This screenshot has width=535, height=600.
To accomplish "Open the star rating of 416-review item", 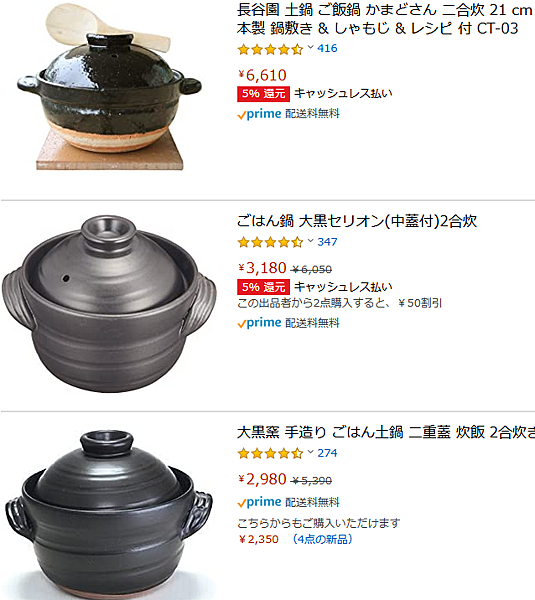I will click(270, 49).
